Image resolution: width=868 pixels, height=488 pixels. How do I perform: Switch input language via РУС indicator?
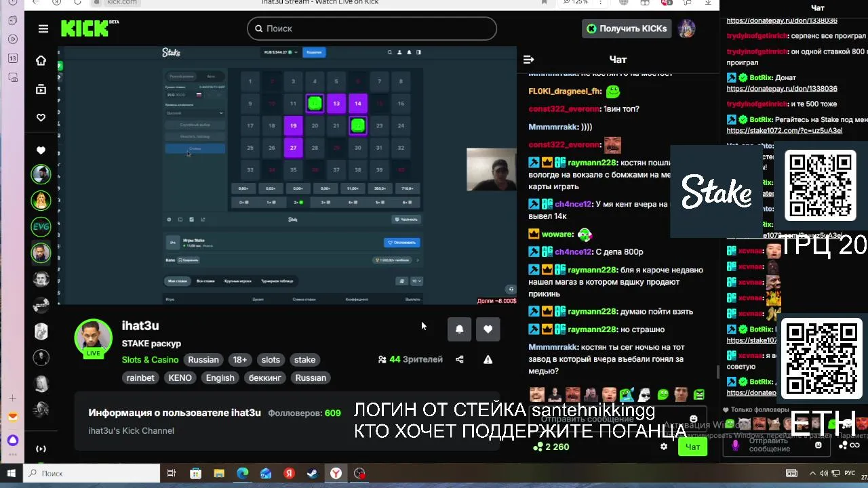[849, 473]
